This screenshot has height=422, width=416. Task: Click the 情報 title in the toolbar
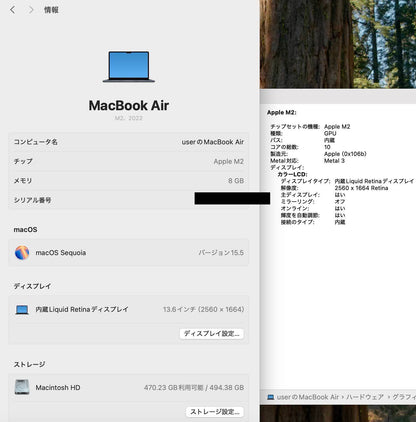[x=51, y=10]
